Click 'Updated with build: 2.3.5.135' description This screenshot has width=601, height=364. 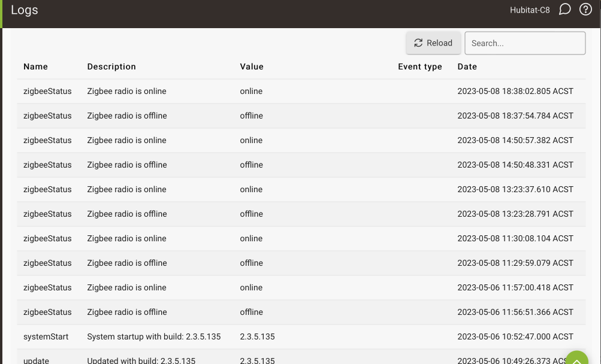(141, 360)
